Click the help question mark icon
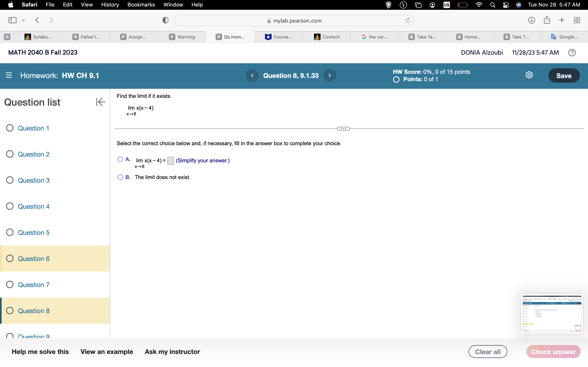 572,53
